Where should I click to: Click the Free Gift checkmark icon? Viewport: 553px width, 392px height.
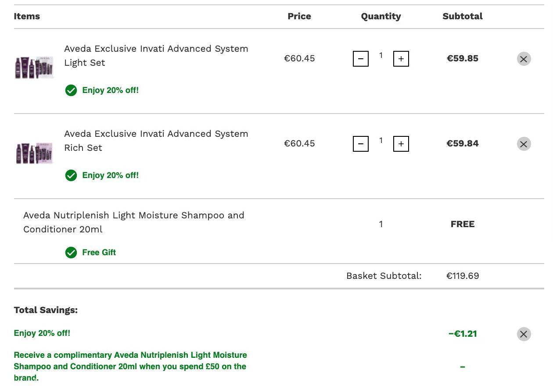pos(71,253)
